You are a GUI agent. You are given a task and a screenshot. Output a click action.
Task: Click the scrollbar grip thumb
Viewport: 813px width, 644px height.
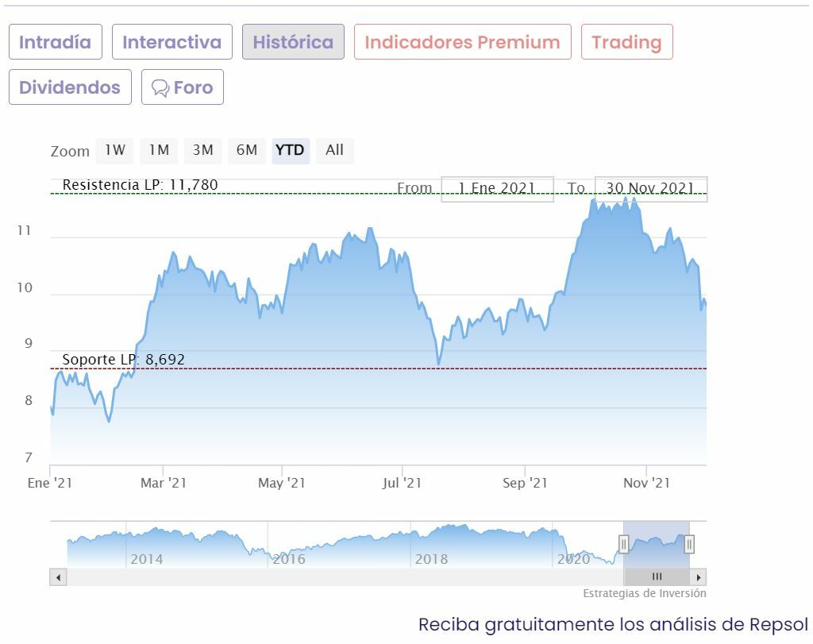657,577
